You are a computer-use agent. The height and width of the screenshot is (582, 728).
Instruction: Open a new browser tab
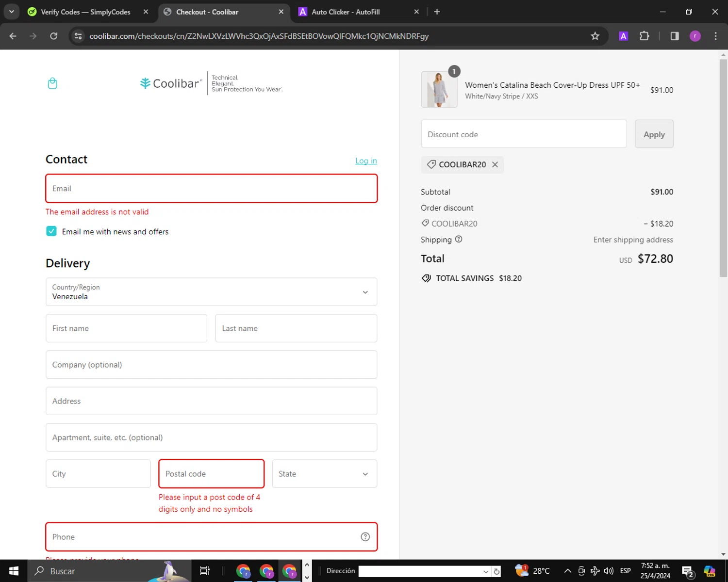437,12
